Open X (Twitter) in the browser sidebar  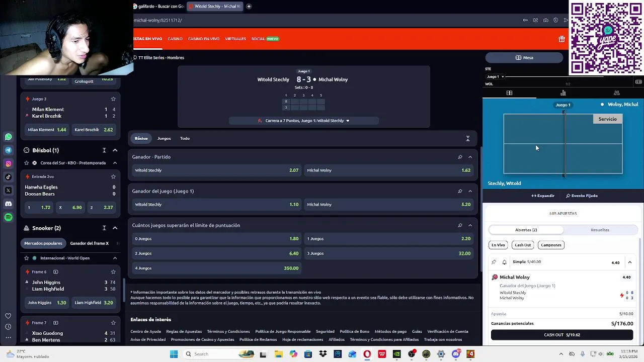tap(8, 190)
